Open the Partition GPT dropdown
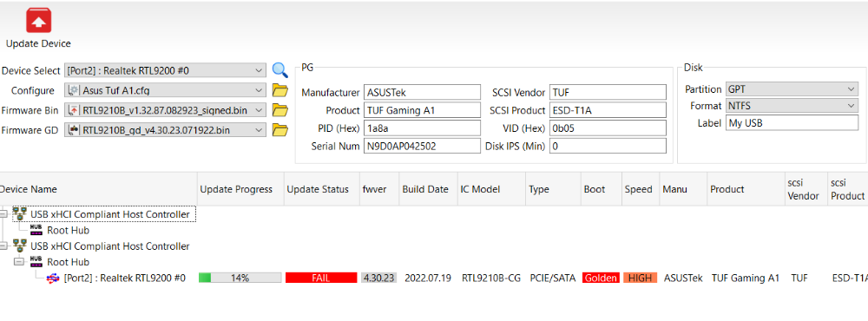Screen dimensions: 868x321 click(x=792, y=89)
